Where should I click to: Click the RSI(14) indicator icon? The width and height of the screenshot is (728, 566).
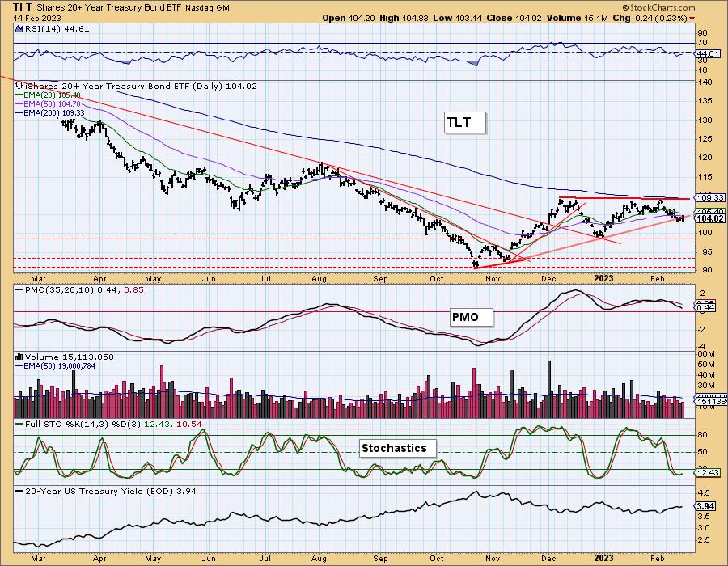(19, 29)
